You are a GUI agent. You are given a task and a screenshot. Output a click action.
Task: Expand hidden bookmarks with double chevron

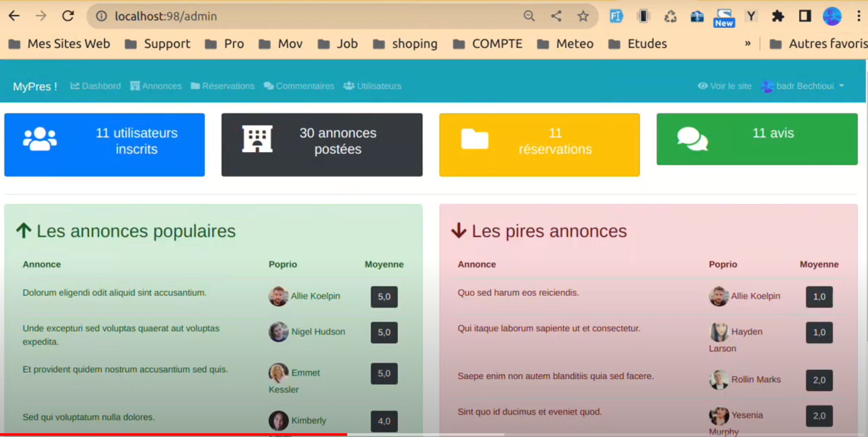click(747, 44)
